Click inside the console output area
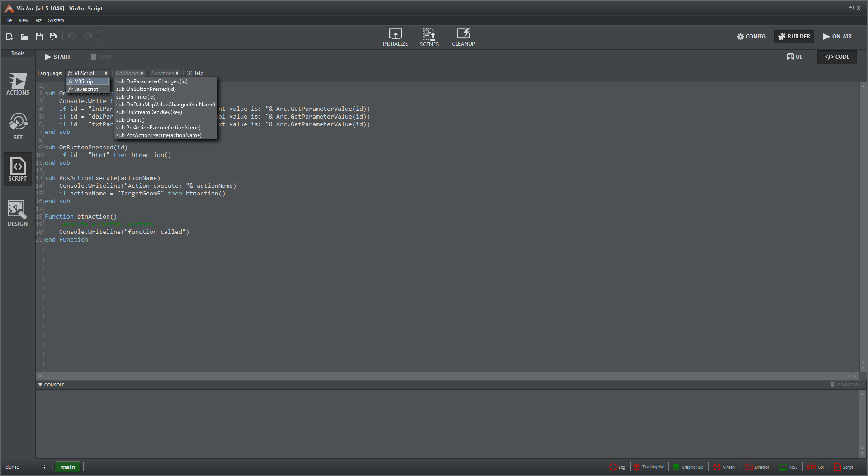The image size is (868, 476). [x=447, y=424]
